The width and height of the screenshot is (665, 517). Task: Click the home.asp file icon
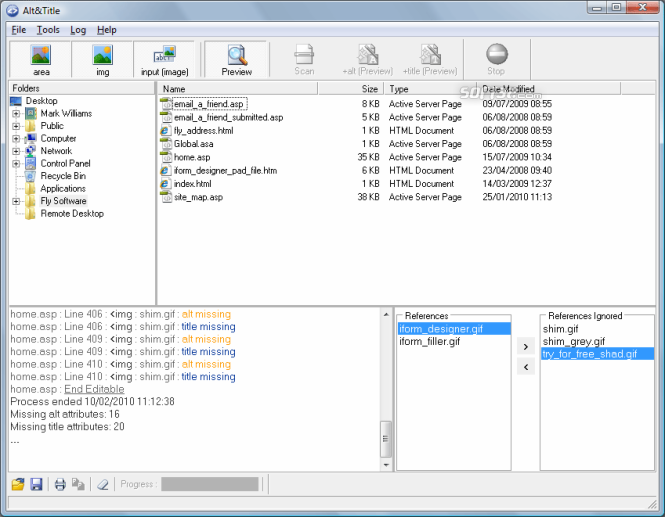166,157
